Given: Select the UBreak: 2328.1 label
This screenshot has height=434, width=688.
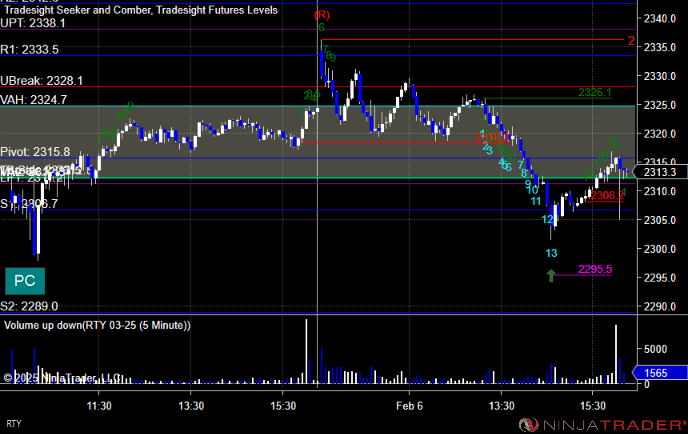Looking at the screenshot, I should (41, 81).
